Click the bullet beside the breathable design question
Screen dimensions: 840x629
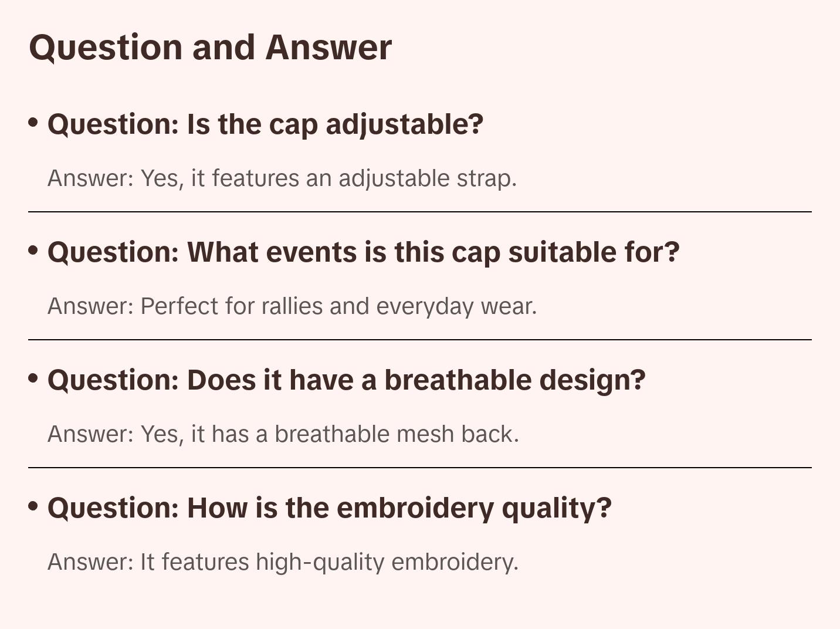(x=33, y=378)
